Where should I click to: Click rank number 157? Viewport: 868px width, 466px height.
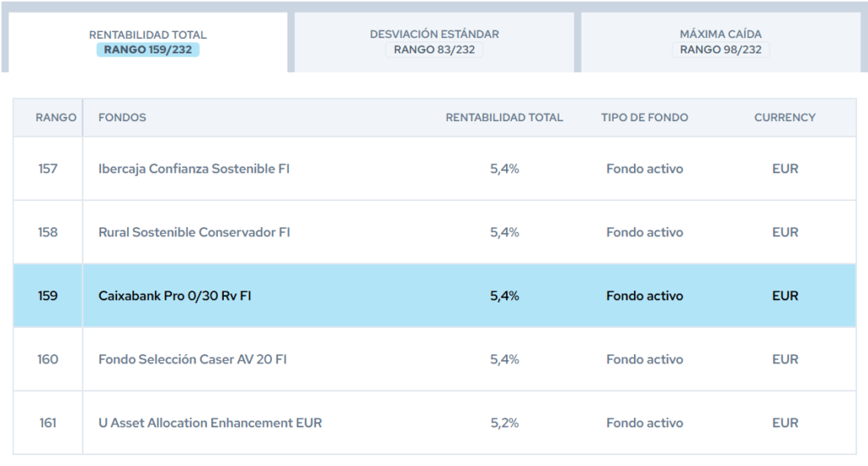[47, 169]
